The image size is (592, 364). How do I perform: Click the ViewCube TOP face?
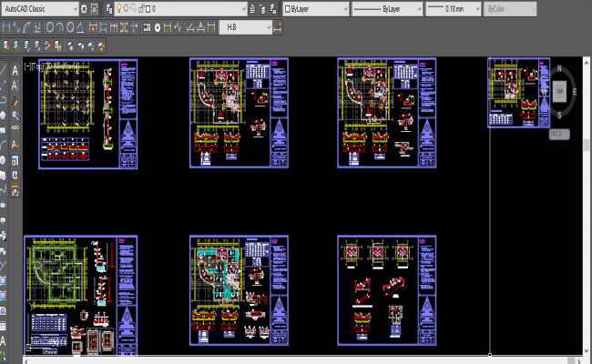click(x=559, y=92)
